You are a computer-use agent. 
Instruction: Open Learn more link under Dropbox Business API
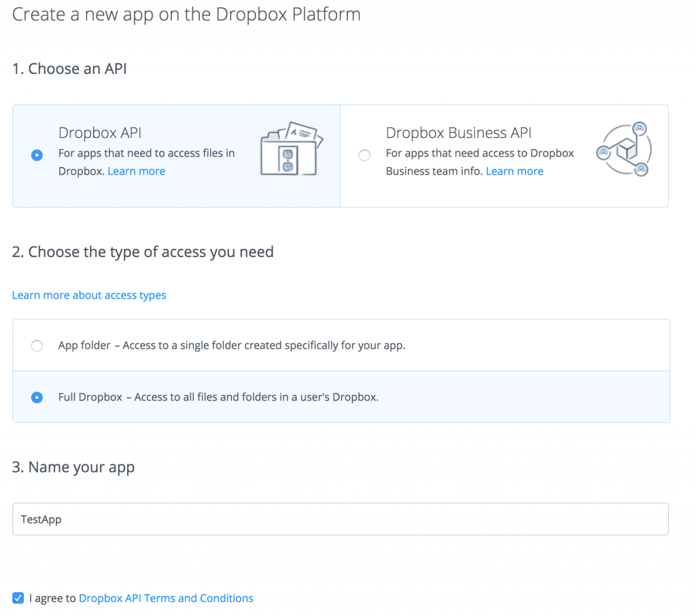click(515, 171)
